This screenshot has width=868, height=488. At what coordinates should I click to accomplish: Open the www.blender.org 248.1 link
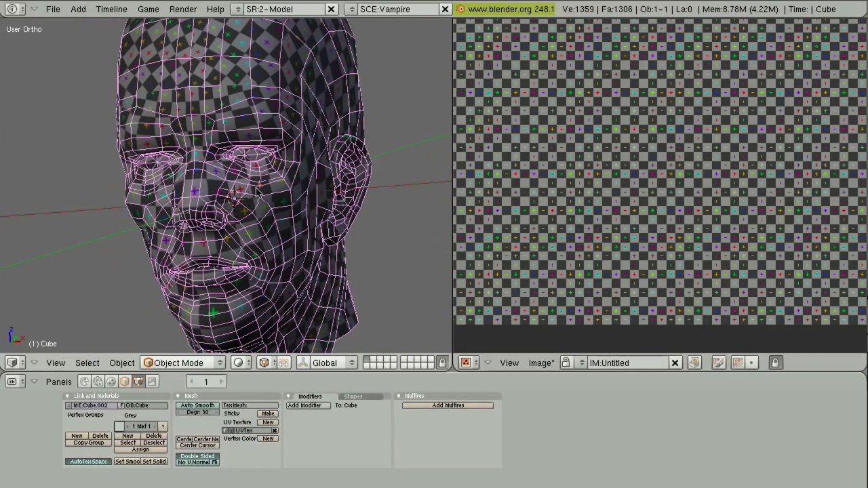505,9
